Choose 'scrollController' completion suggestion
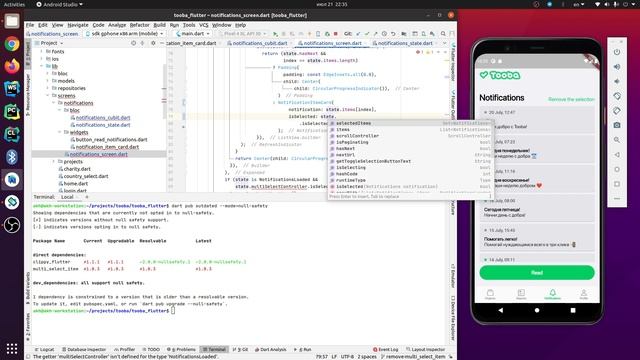Image resolution: width=640 pixels, height=360 pixels. (411, 136)
